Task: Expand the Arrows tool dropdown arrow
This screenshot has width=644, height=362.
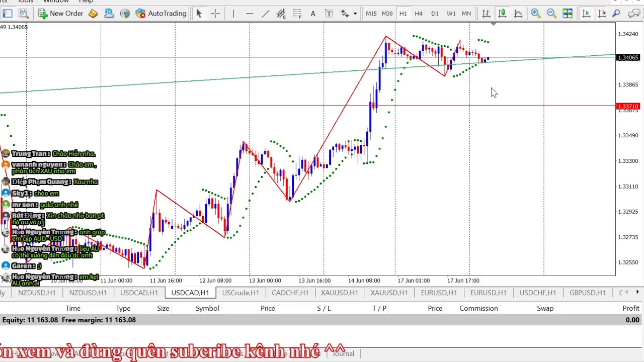Action: pyautogui.click(x=355, y=14)
